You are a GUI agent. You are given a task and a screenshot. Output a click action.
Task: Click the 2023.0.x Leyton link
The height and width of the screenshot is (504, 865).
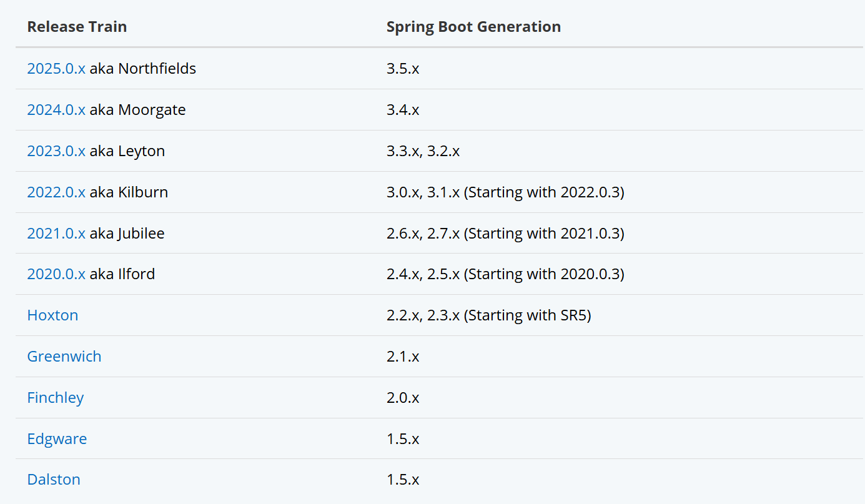(x=56, y=151)
